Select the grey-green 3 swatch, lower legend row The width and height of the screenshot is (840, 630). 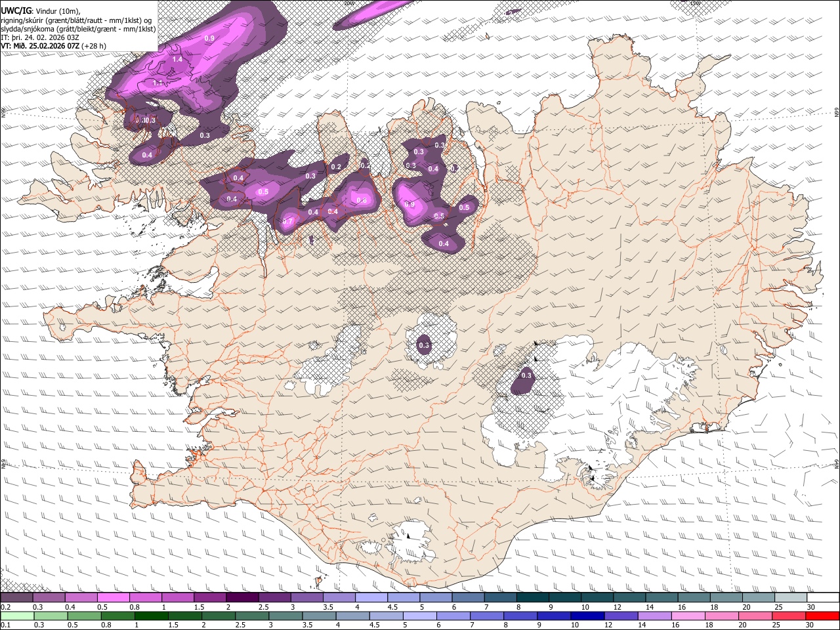tap(285, 616)
